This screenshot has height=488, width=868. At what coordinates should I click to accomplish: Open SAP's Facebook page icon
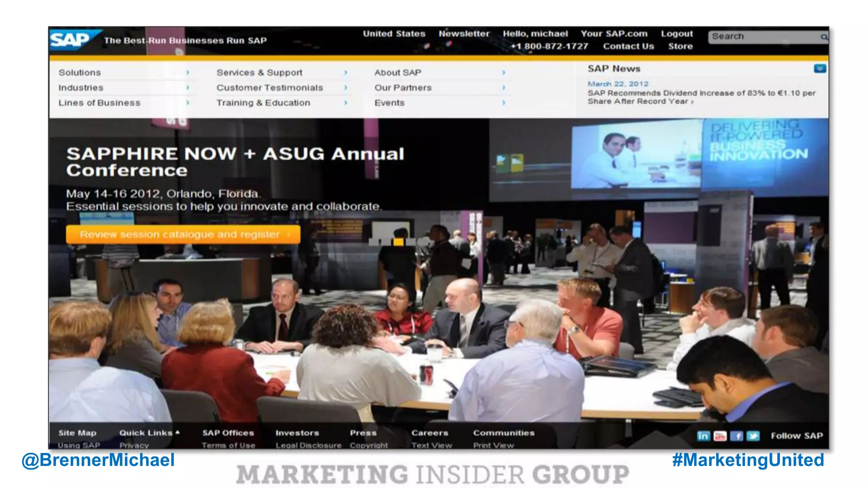[737, 436]
